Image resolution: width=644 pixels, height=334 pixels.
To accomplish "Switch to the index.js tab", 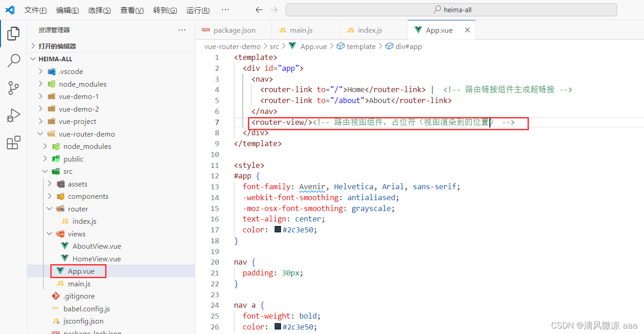I will click(x=373, y=30).
